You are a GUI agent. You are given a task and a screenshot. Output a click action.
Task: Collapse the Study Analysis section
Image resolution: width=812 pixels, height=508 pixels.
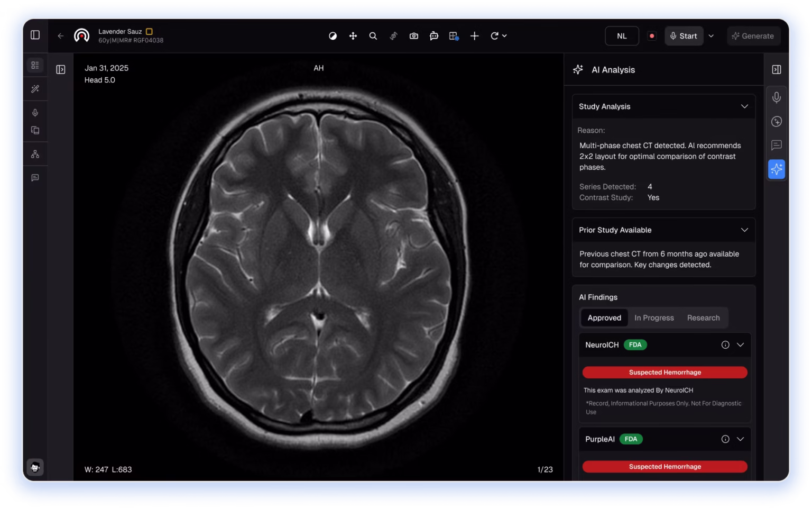pyautogui.click(x=744, y=106)
